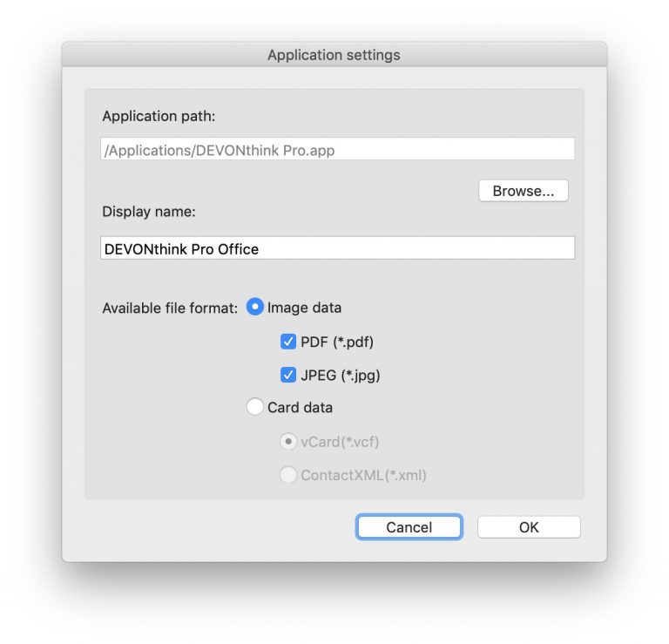Confirm settings with the OK button
This screenshot has height=644, width=669.
(x=529, y=527)
